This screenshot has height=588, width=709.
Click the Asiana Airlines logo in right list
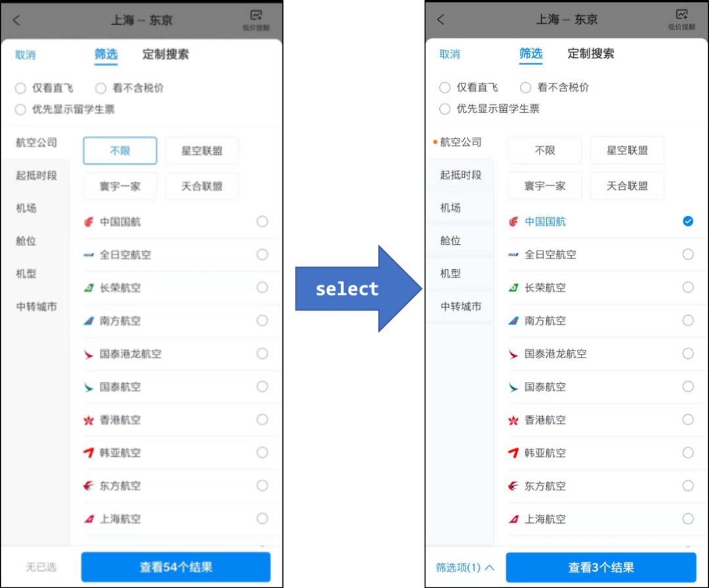pyautogui.click(x=513, y=453)
